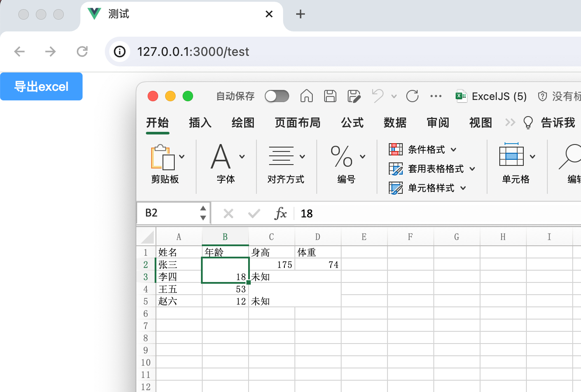Click the Home icon in Excel toolbar
Viewport: 581px width, 392px height.
pyautogui.click(x=307, y=96)
